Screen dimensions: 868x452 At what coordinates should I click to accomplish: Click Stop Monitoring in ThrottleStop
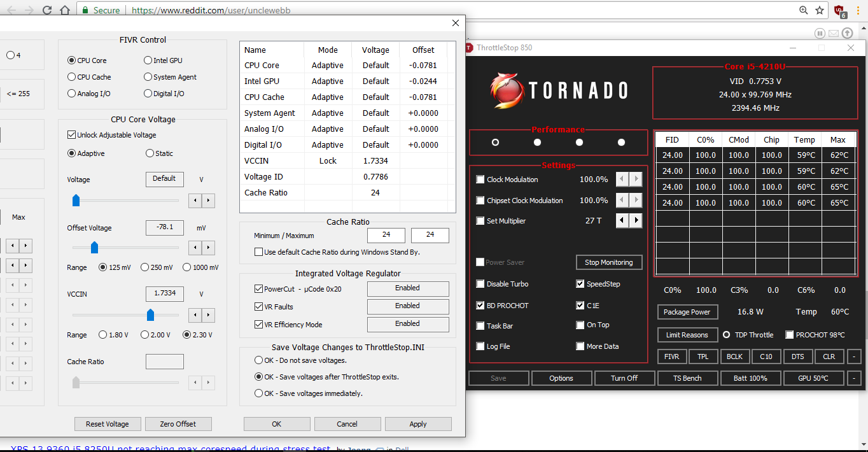tap(609, 262)
